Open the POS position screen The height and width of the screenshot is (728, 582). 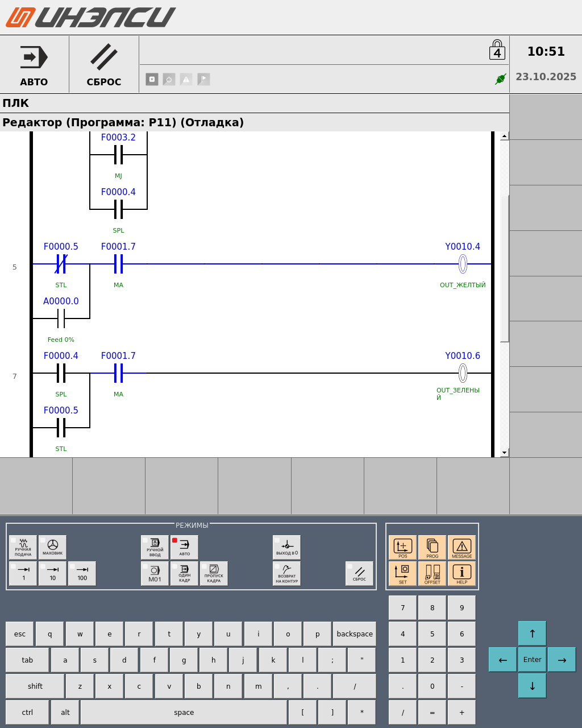(402, 547)
